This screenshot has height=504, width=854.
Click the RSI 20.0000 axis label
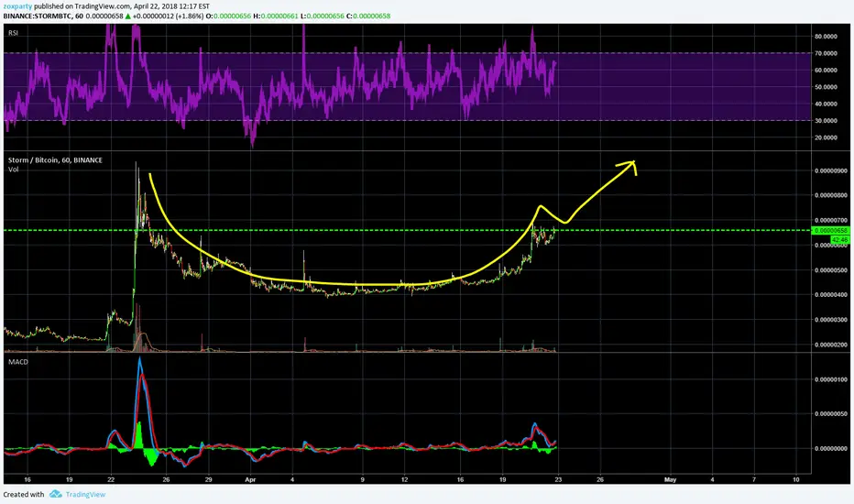coord(827,137)
